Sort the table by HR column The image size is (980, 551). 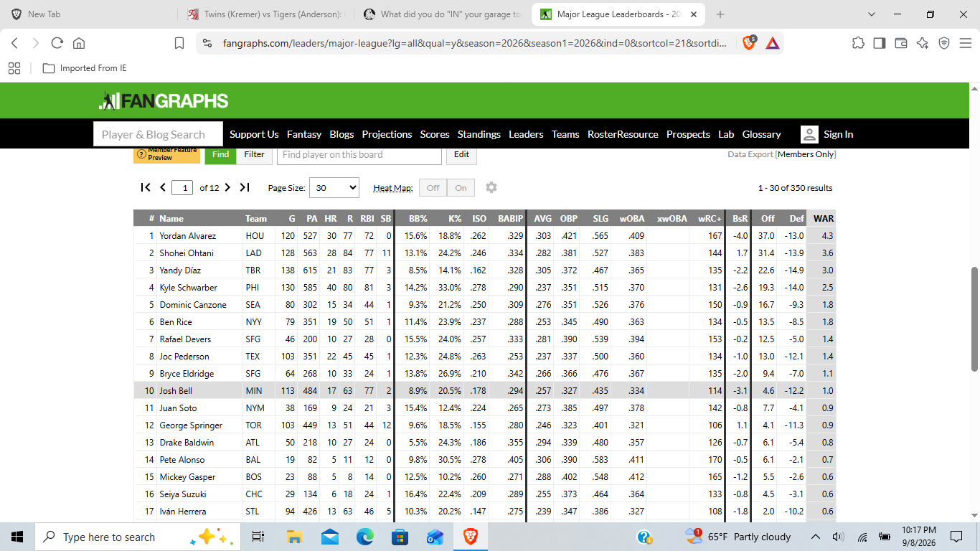pos(330,219)
